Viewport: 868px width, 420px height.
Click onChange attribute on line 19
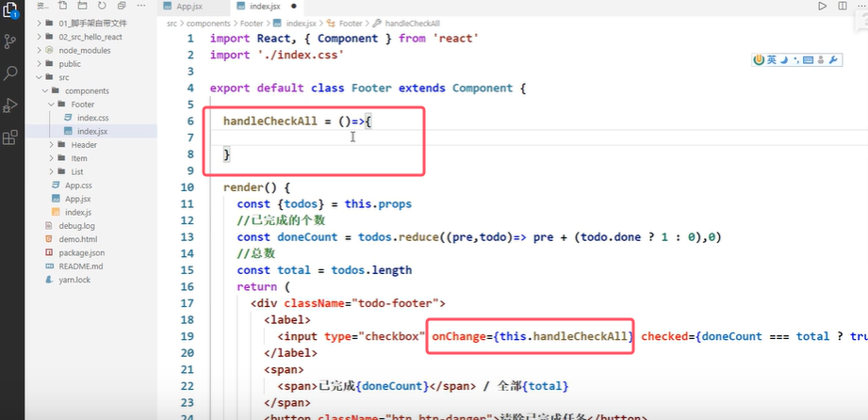coord(459,336)
